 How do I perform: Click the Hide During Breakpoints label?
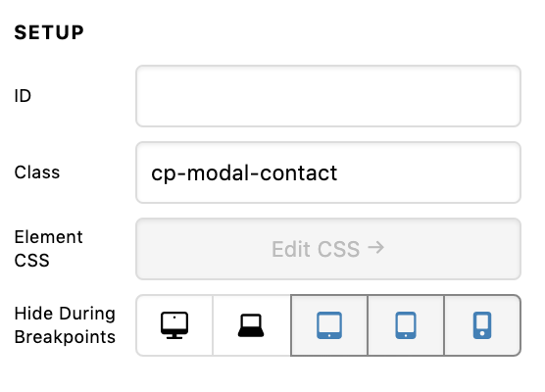coord(65,325)
